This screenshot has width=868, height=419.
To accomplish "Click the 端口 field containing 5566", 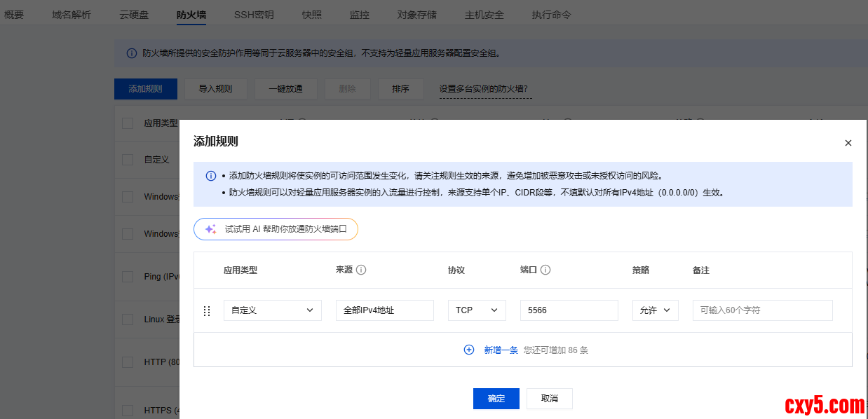I will tap(569, 310).
